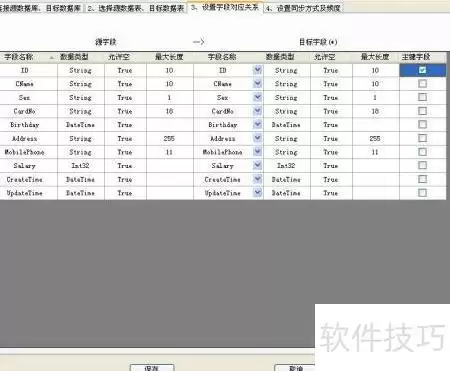Click the 主键字段 column header
Screen dimensions: 450x371
coord(423,57)
